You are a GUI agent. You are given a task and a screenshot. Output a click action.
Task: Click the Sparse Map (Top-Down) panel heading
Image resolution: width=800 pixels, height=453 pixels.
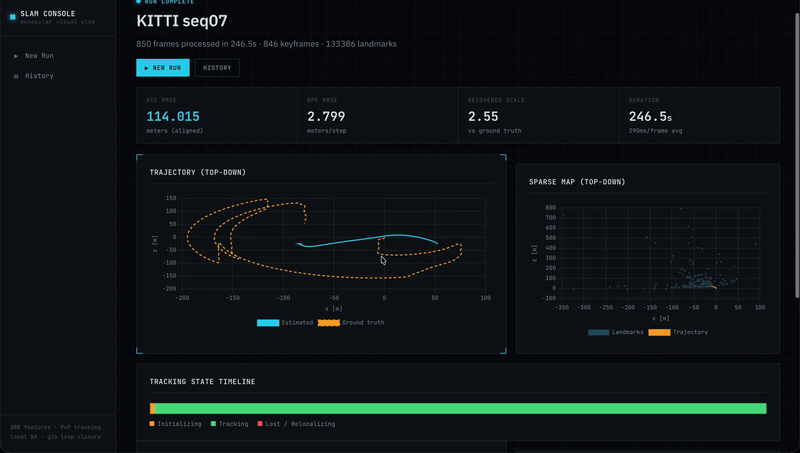point(577,182)
